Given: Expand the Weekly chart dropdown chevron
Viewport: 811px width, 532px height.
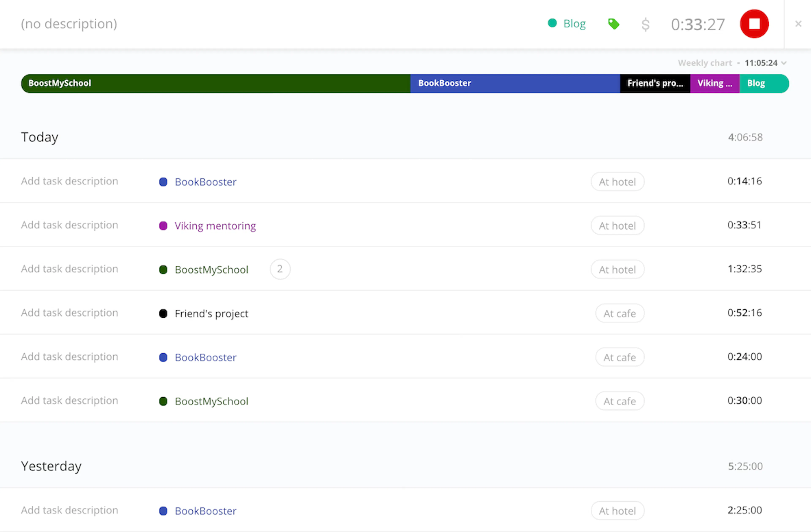Looking at the screenshot, I should point(784,63).
